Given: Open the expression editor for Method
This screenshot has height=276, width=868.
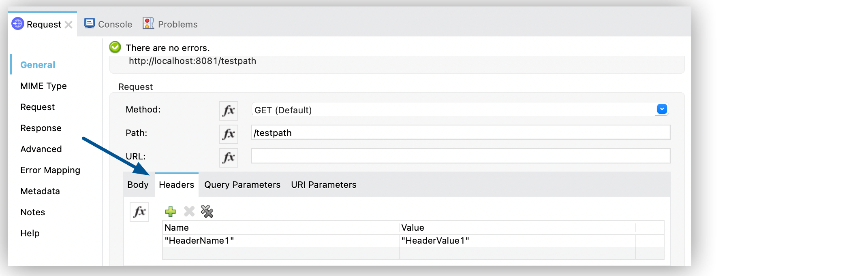Looking at the screenshot, I should click(228, 110).
